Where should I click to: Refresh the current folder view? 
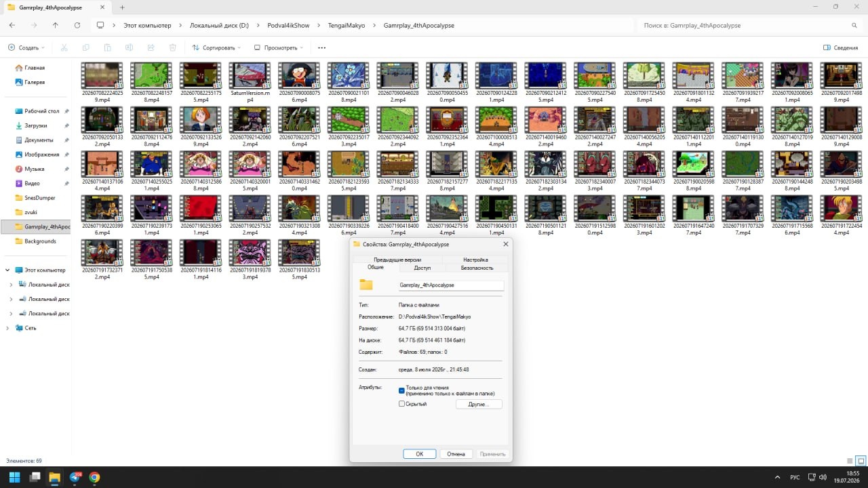point(77,25)
